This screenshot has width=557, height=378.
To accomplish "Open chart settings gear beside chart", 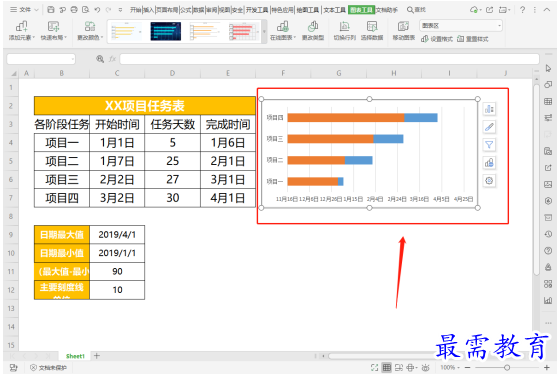I will [x=489, y=181].
